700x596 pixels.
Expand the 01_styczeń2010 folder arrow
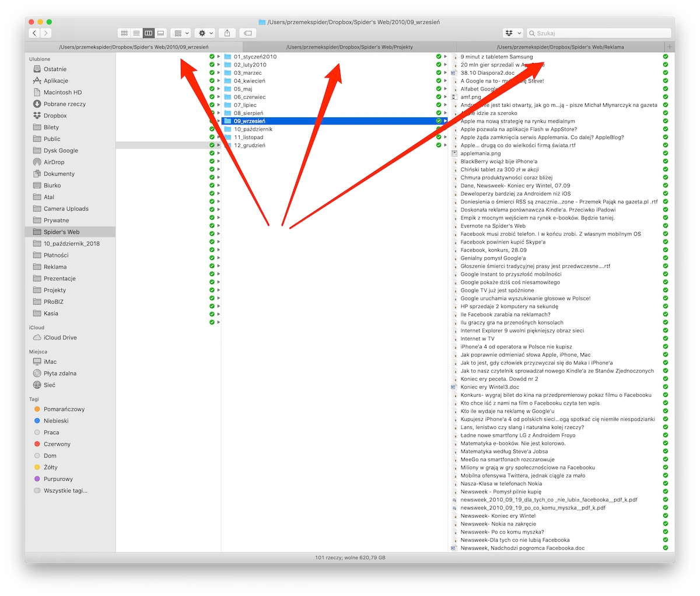pos(444,57)
